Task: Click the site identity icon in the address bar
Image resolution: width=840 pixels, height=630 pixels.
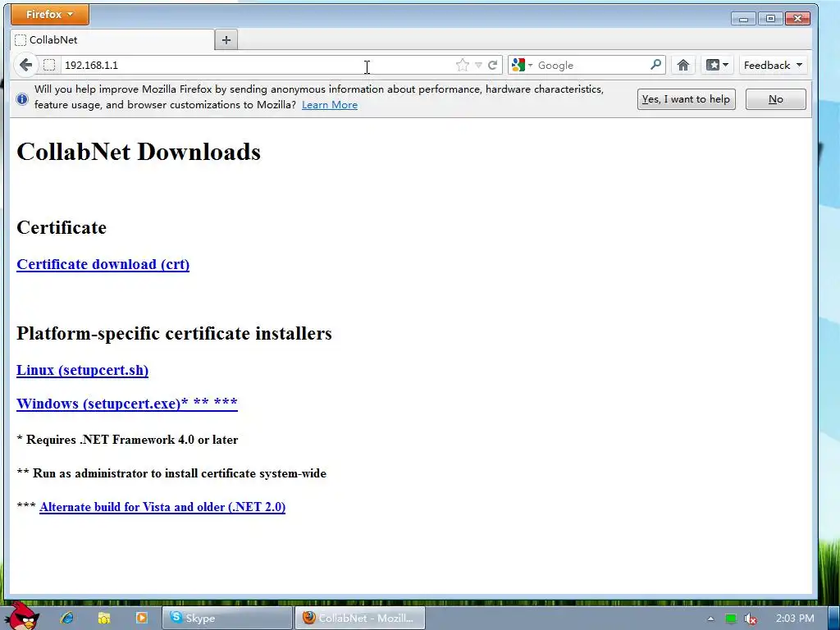Action: tap(49, 66)
